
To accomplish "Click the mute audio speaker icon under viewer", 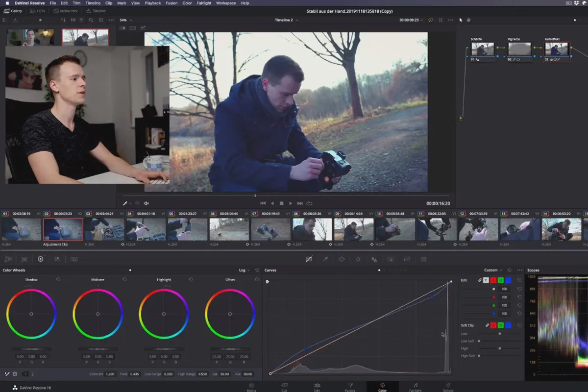I will (146, 203).
